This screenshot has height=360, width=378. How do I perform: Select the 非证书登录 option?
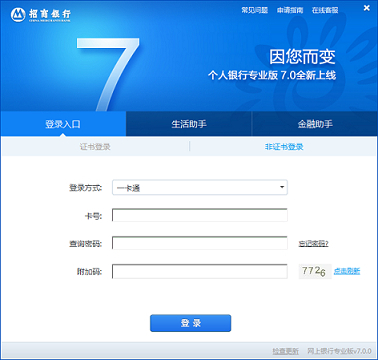(284, 146)
